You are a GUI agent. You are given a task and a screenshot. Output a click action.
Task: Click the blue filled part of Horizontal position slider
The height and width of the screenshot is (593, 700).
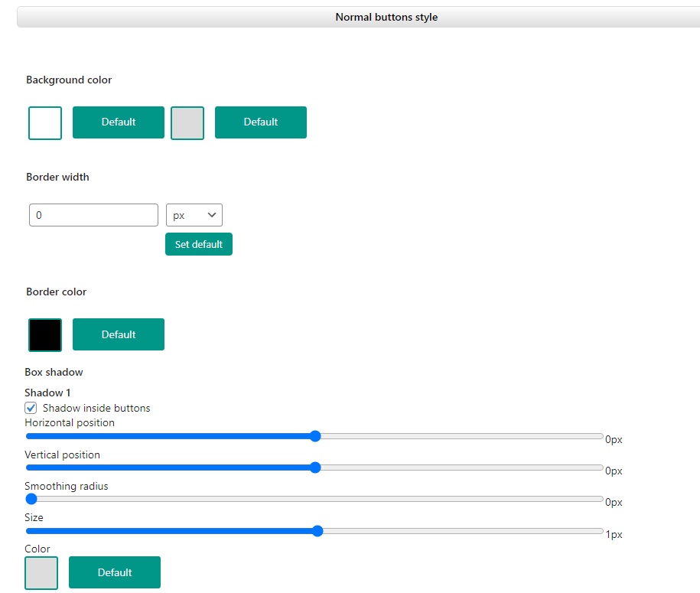tap(168, 436)
